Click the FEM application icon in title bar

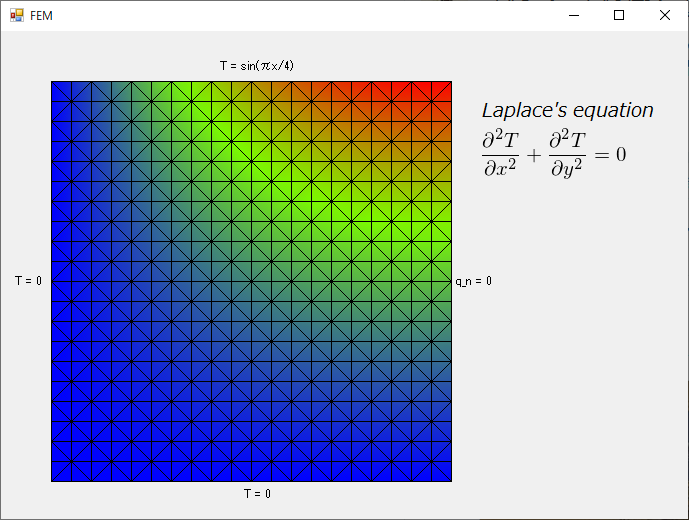click(x=17, y=15)
